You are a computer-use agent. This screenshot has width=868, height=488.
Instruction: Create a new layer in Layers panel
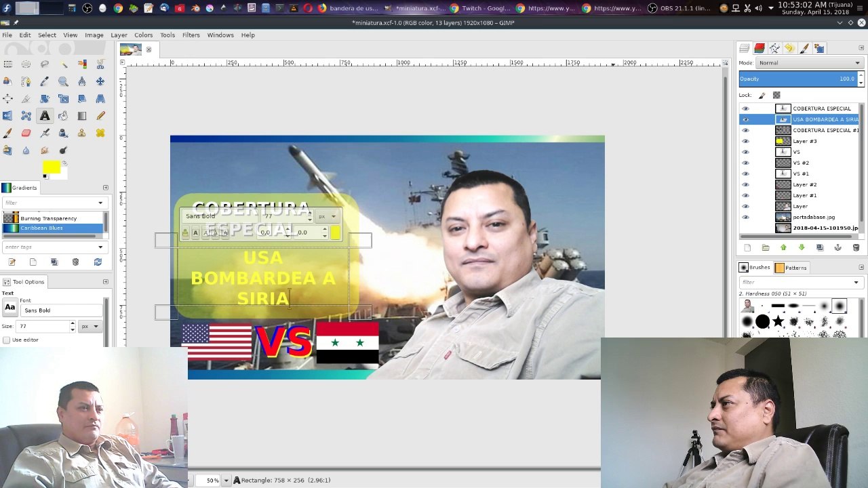747,248
